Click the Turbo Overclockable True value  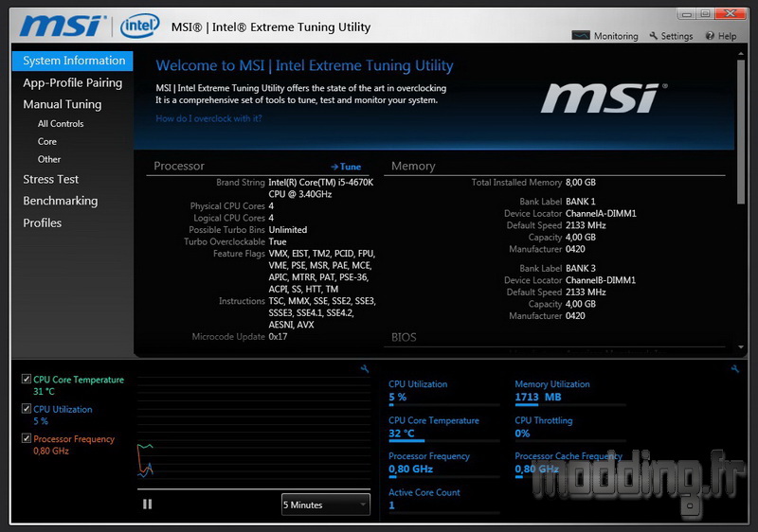click(x=278, y=241)
